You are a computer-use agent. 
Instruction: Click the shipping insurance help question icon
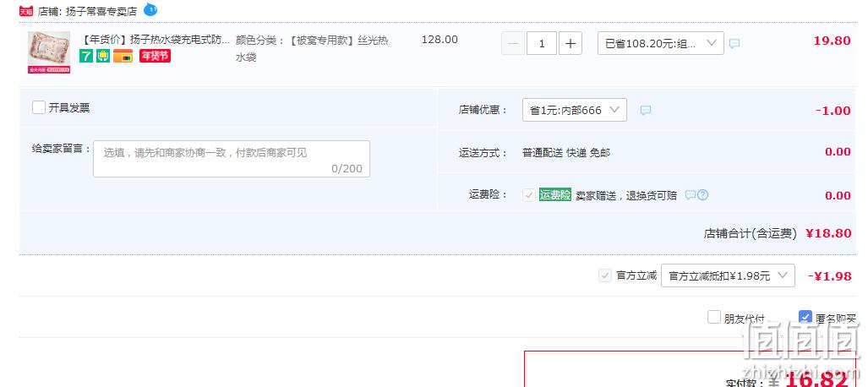tap(702, 195)
